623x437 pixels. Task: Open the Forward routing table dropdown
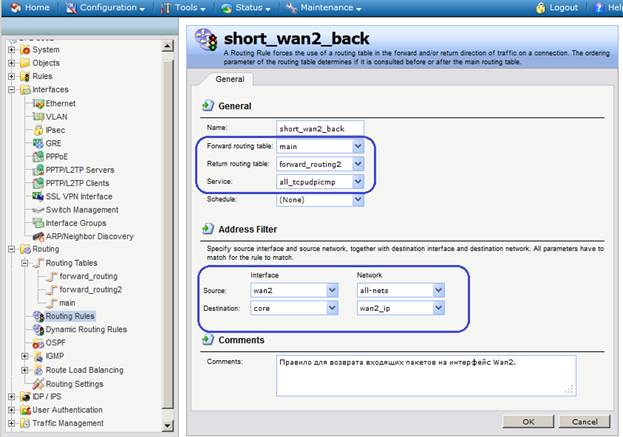click(358, 146)
